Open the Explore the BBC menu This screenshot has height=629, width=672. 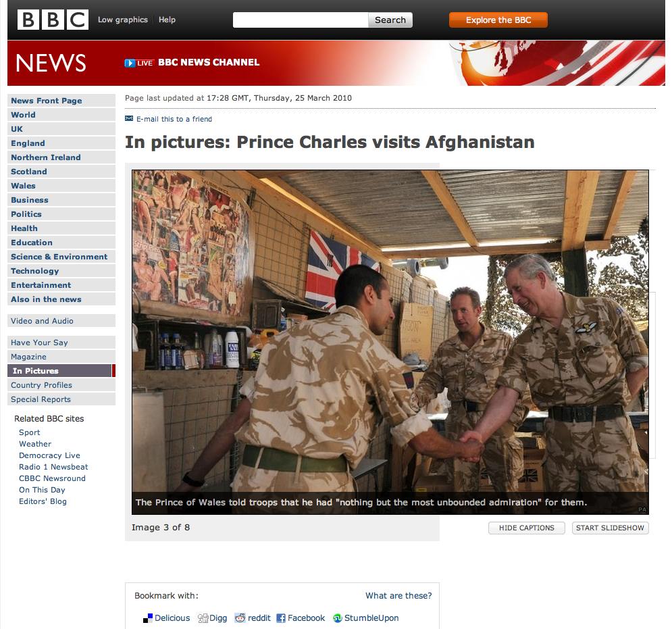pos(498,20)
